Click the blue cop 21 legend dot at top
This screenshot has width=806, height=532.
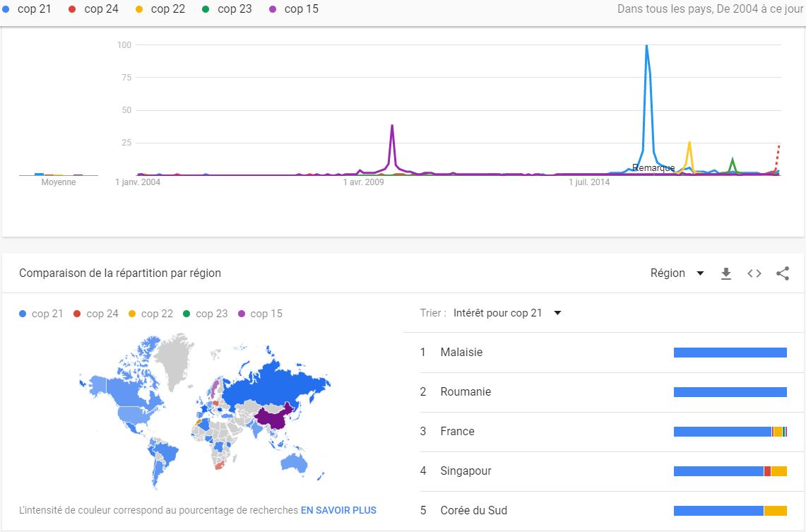(6, 9)
